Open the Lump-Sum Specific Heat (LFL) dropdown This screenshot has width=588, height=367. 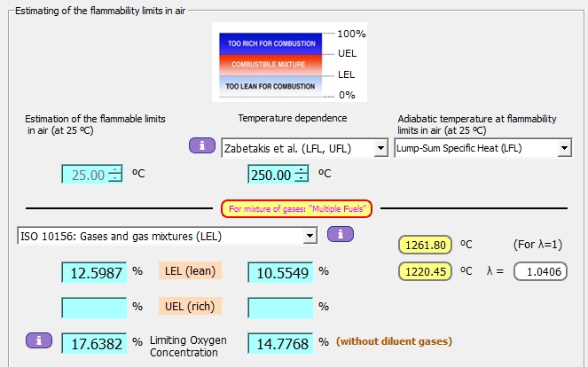(x=565, y=147)
